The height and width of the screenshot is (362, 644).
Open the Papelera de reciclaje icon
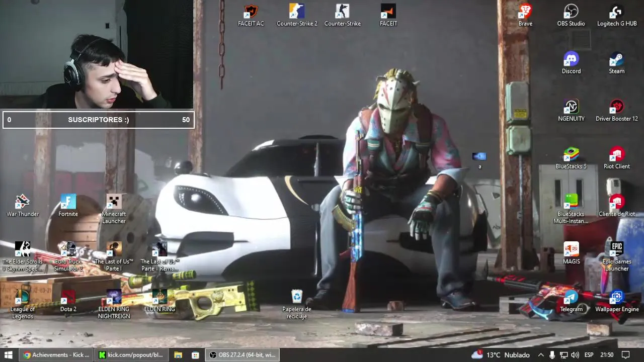tap(297, 305)
